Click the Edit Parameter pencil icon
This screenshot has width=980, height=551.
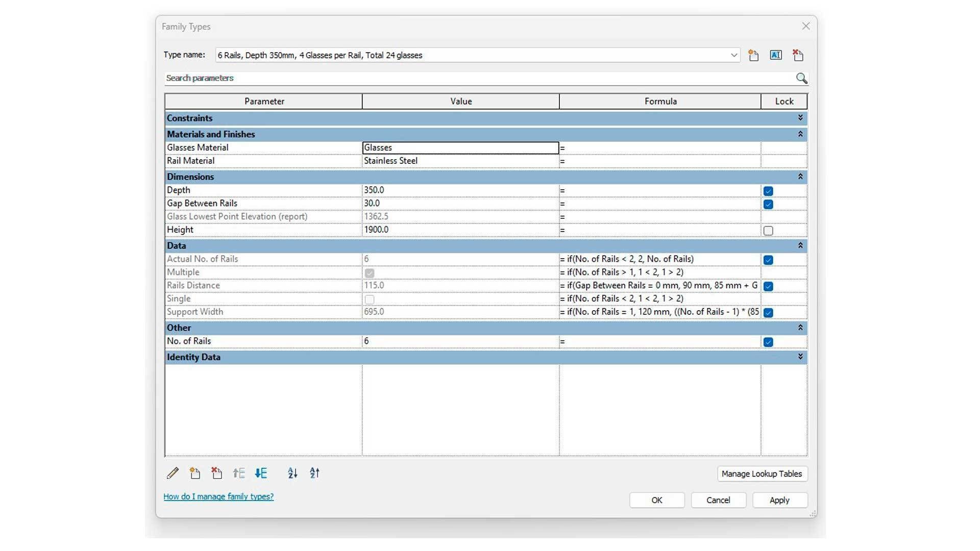point(173,473)
